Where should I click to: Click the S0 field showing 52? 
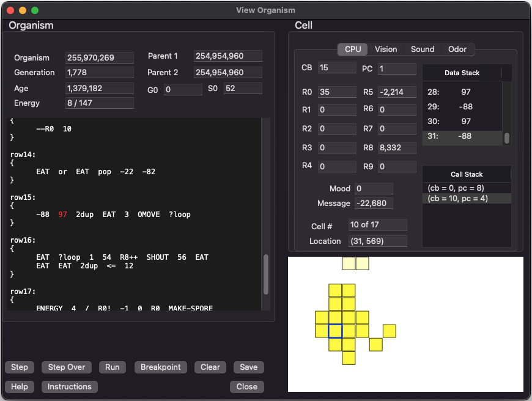pyautogui.click(x=243, y=89)
